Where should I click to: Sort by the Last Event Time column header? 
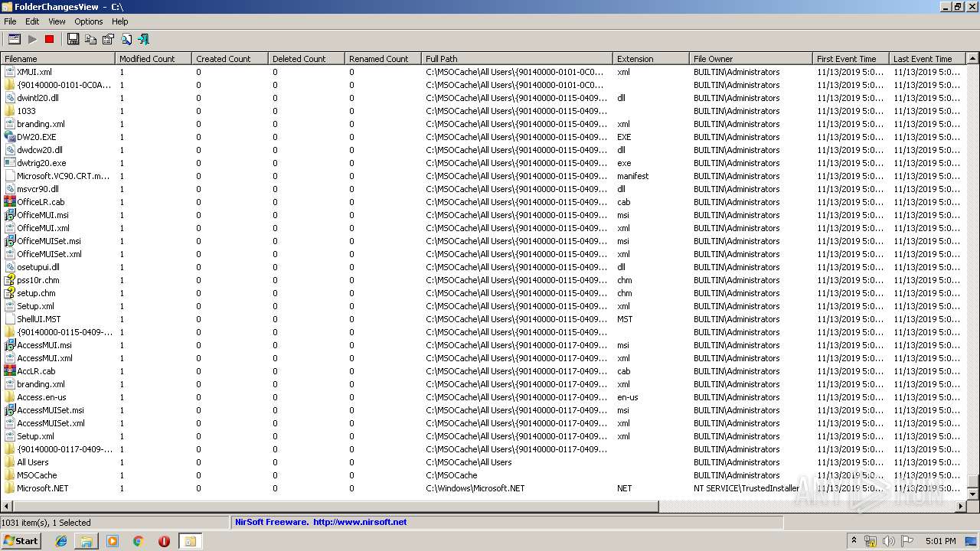[x=927, y=59]
